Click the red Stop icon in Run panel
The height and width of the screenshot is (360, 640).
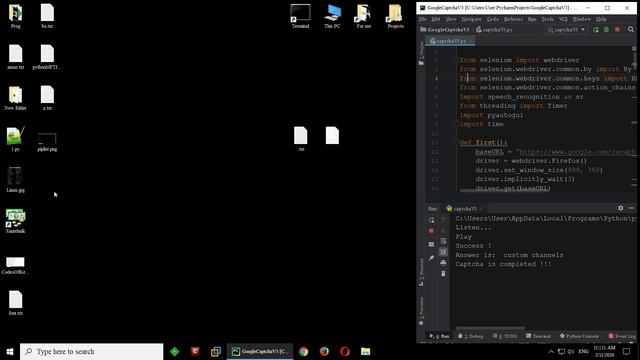click(x=431, y=231)
